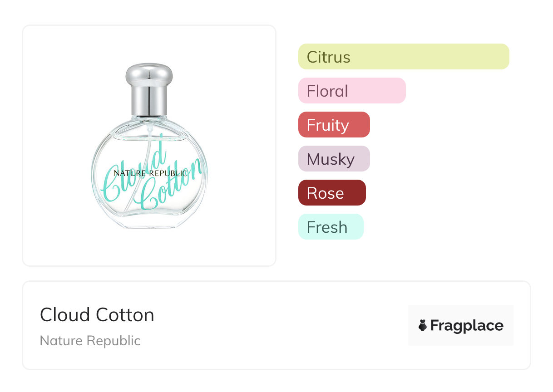The image size is (553, 392).
Task: Click the blank middle area of the info card
Action: (281, 325)
